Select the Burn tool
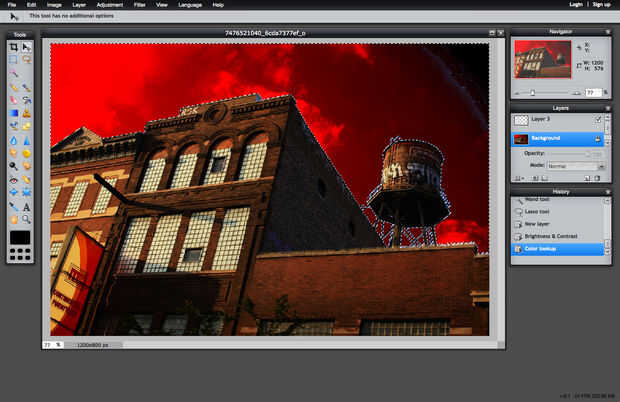The image size is (620, 402). tap(26, 166)
